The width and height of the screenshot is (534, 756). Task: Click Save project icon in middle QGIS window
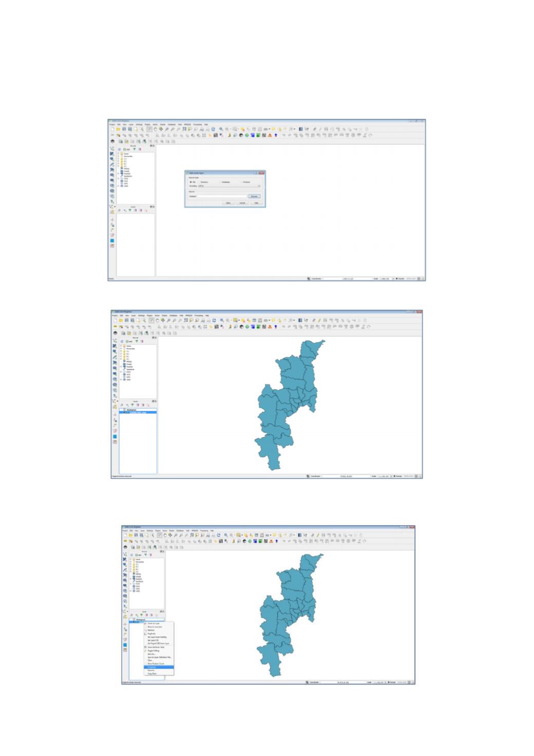(x=127, y=320)
